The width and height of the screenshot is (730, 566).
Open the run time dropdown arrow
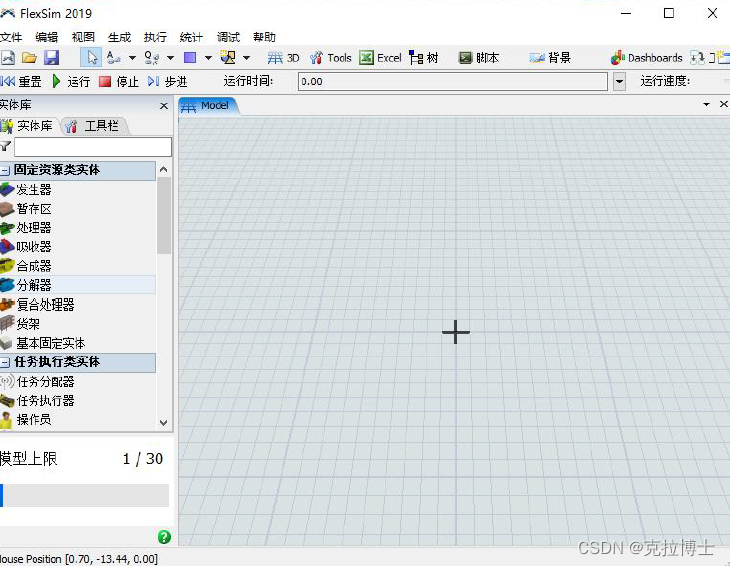click(x=619, y=81)
